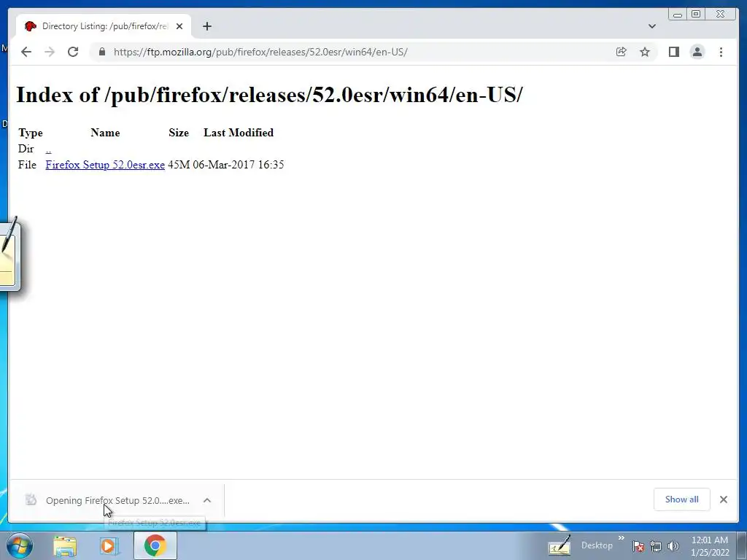Viewport: 747px width, 560px height.
Task: Restore down the Chrome window
Action: click(696, 15)
